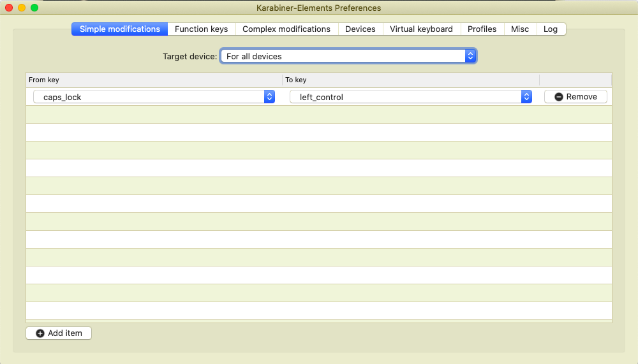Screen dimensions: 638x364
Task: Open the Complex modifications tab
Action: click(x=286, y=29)
